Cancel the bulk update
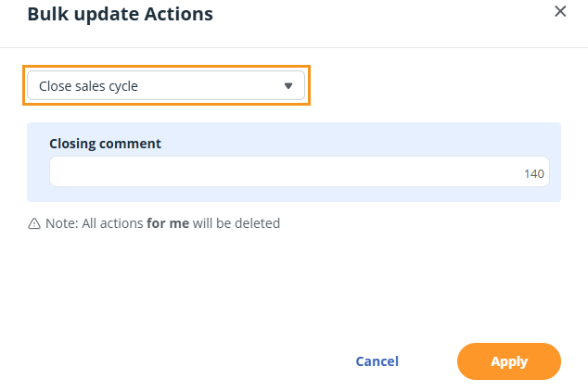Viewport: 588px width, 392px height. 377,361
